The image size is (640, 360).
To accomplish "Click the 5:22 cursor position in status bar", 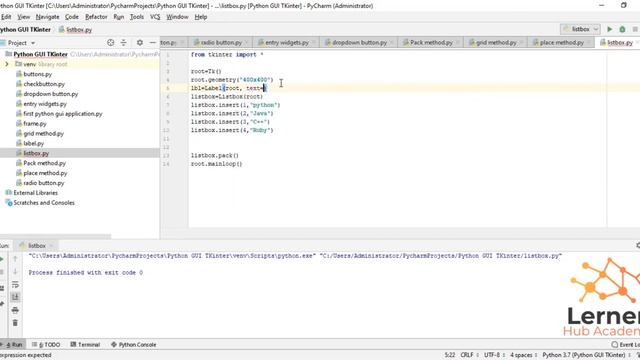I will pyautogui.click(x=449, y=355).
